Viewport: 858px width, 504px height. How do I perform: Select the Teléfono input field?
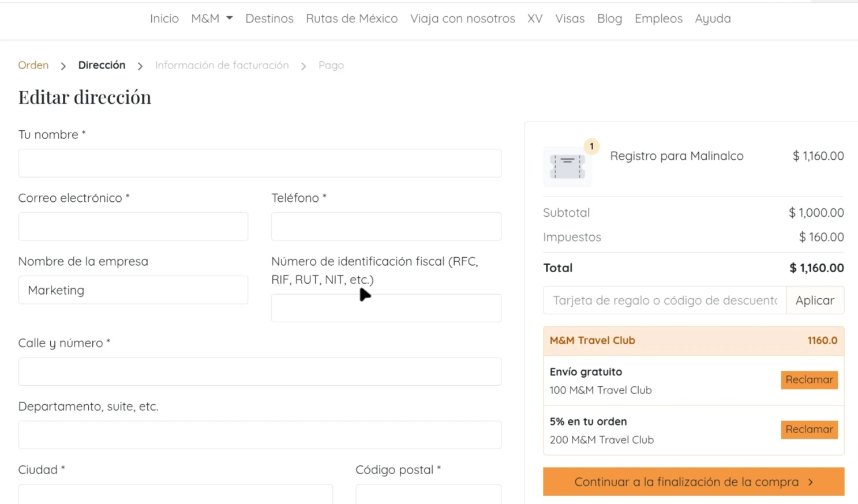click(x=386, y=227)
